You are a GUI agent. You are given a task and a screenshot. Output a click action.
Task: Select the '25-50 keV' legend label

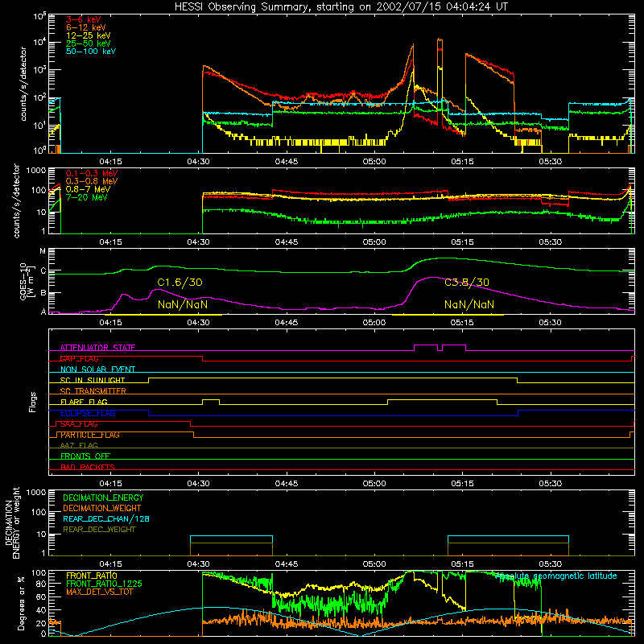point(88,43)
